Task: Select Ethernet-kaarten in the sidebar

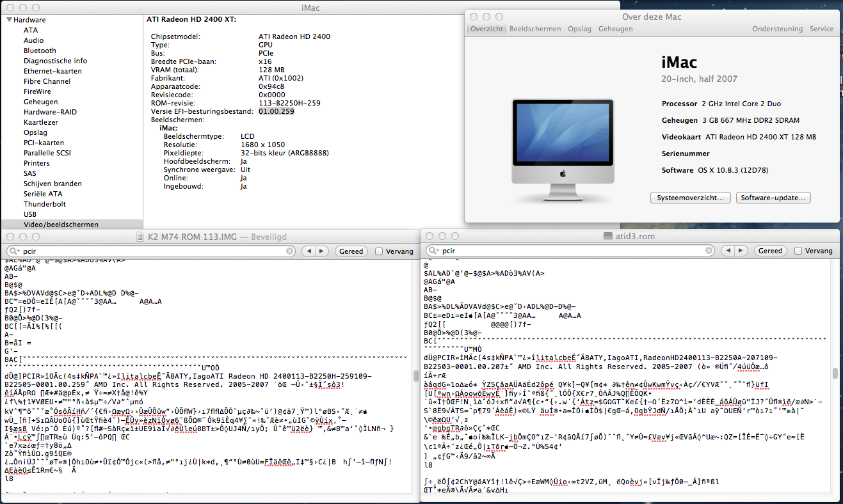Action: point(52,71)
